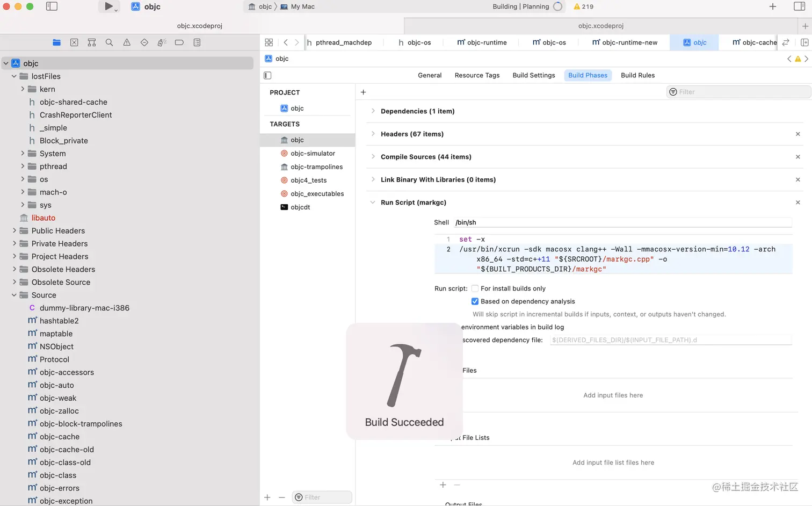Go forward in editor history
812x506 pixels.
[297, 42]
